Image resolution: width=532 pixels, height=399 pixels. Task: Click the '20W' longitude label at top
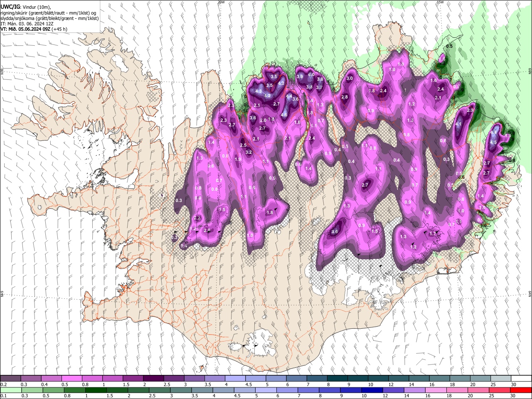click(221, 2)
